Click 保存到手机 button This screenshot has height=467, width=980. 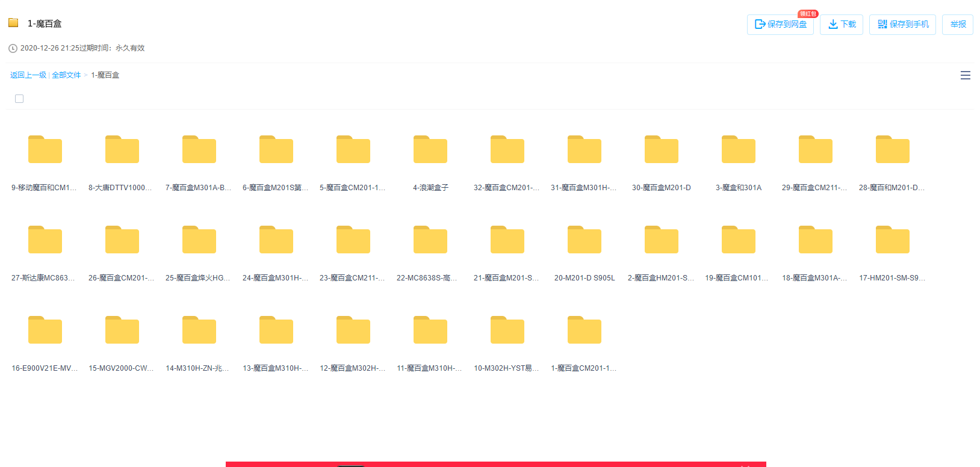pyautogui.click(x=902, y=25)
